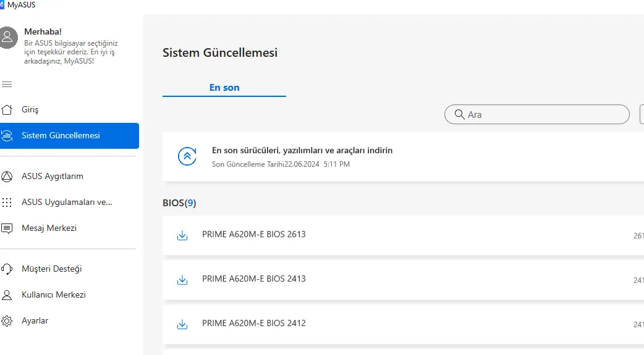Click PRIME A620M-E BIOS 2413 text
The width and height of the screenshot is (644, 355).
[254, 278]
